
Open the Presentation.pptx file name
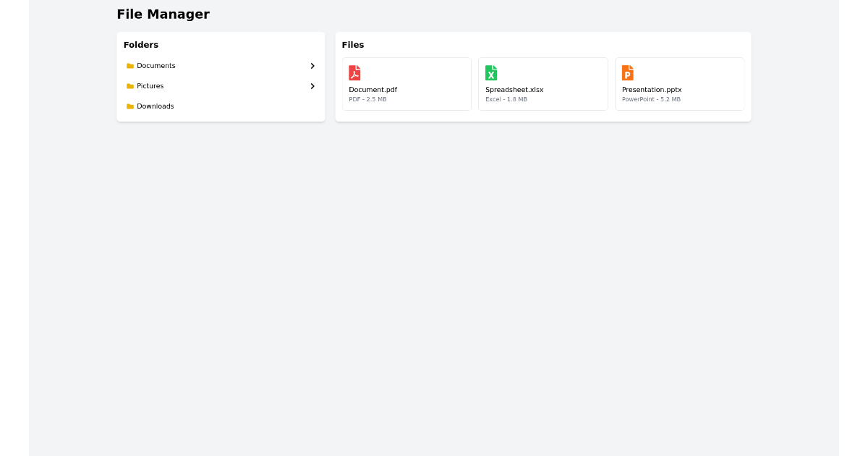652,90
